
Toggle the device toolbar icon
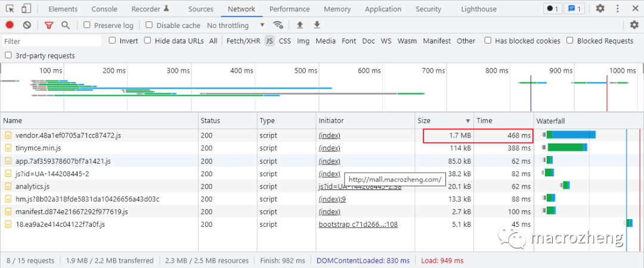point(27,9)
